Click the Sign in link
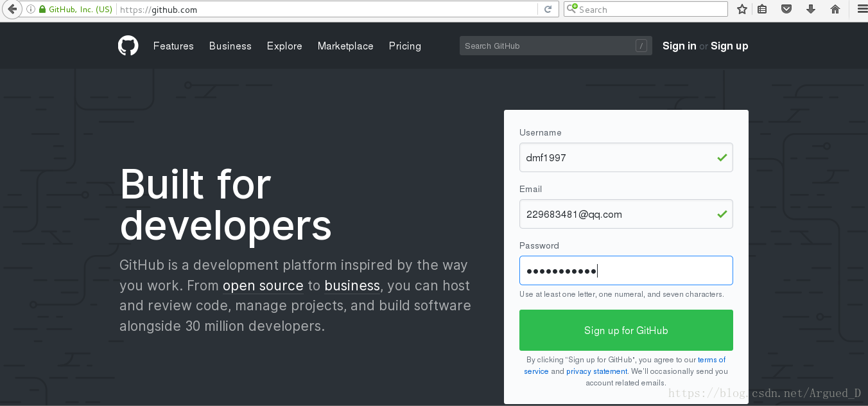 click(x=679, y=46)
